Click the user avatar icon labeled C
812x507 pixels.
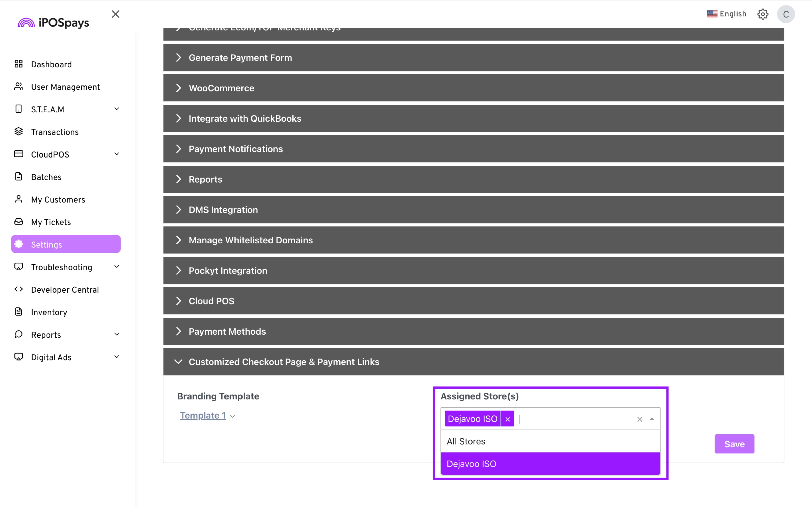(786, 14)
